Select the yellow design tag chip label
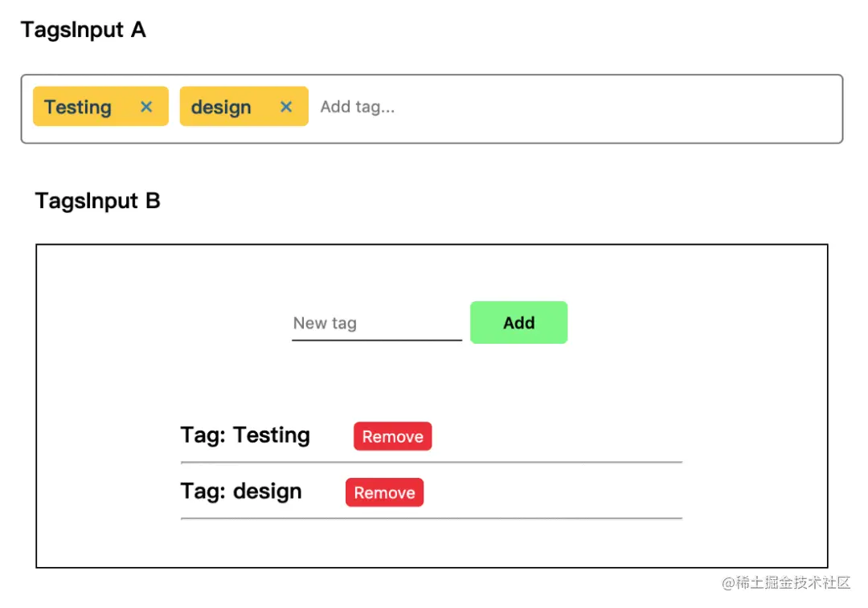Image resolution: width=868 pixels, height=608 pixels. (221, 107)
